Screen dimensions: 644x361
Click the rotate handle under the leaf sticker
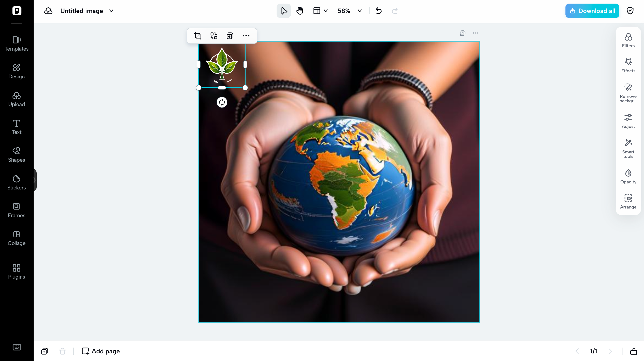[x=222, y=102]
